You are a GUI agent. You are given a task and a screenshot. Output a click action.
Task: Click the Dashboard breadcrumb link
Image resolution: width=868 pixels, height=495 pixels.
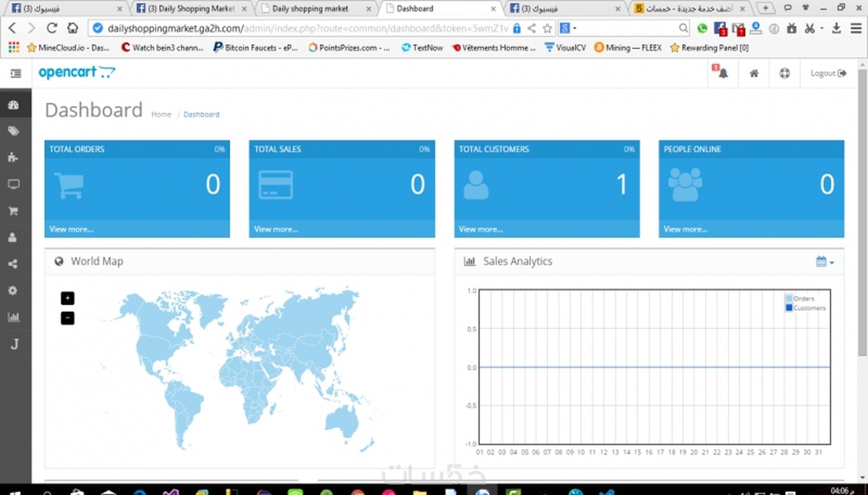pos(201,114)
